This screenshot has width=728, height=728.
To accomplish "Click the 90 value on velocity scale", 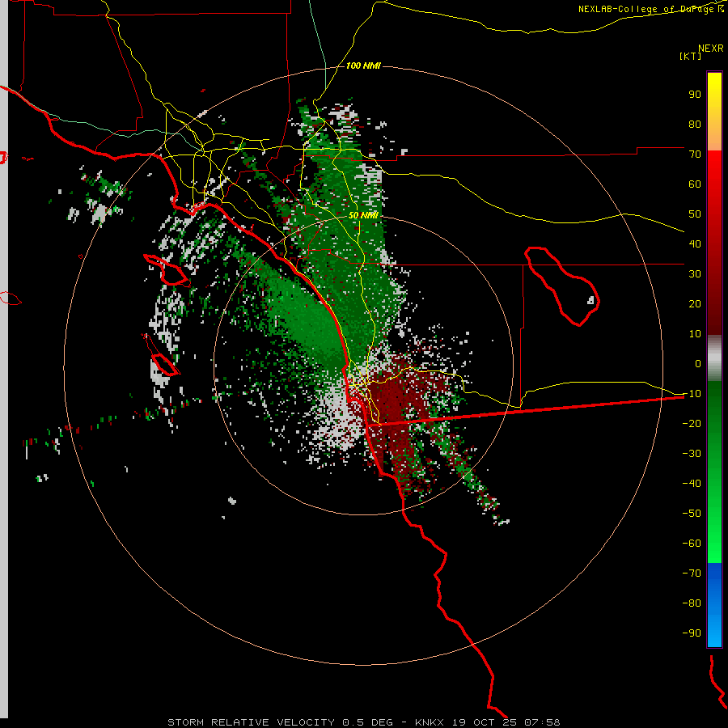I will (695, 95).
